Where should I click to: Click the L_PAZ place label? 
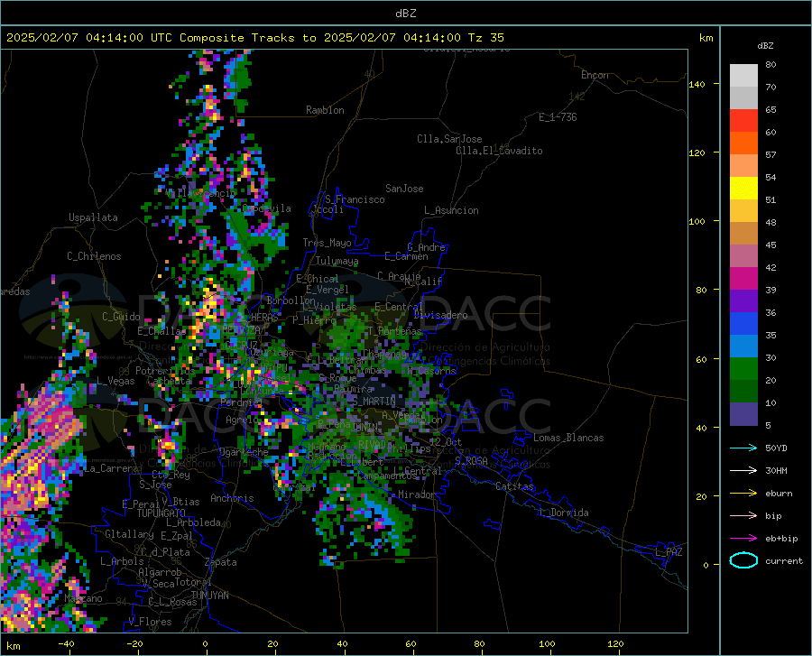click(669, 552)
